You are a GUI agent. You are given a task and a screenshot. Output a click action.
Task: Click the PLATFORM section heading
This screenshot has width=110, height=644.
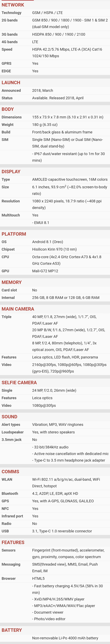click(x=14, y=234)
